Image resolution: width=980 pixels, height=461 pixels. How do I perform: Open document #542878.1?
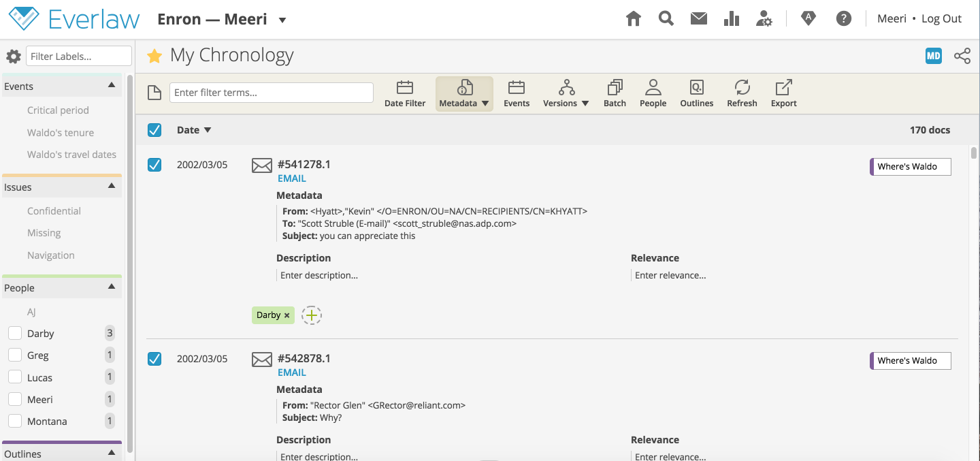(304, 358)
